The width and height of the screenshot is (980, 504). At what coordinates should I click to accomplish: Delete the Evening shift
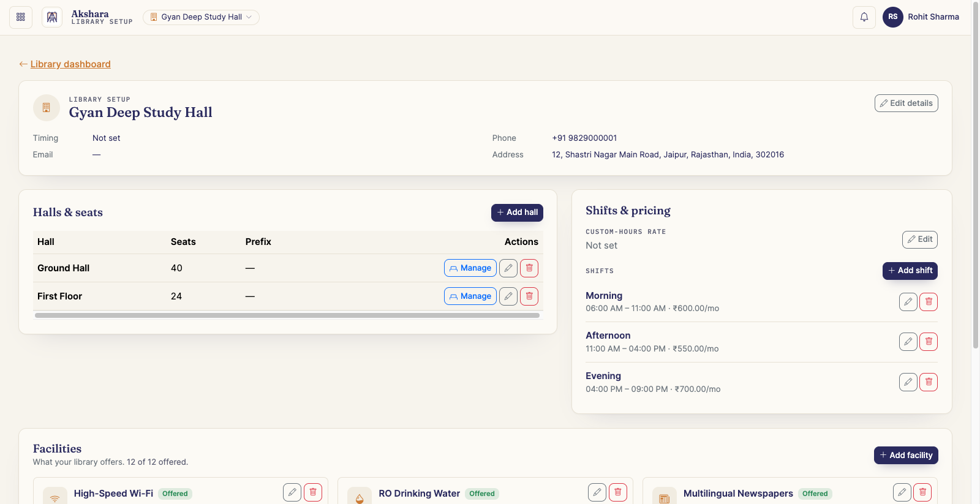(929, 382)
